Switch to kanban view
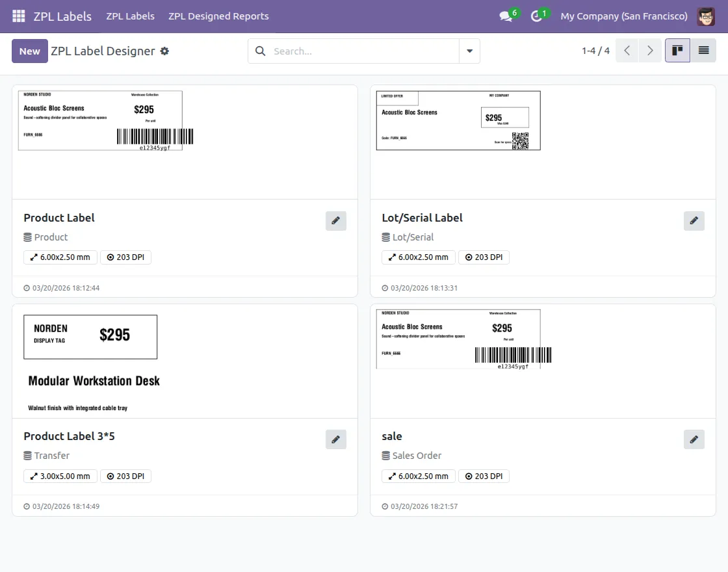 pyautogui.click(x=677, y=51)
